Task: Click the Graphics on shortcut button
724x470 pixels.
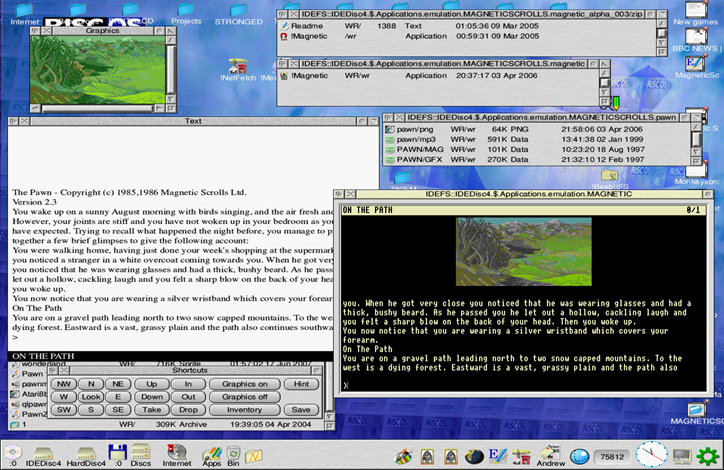Action: [x=244, y=384]
